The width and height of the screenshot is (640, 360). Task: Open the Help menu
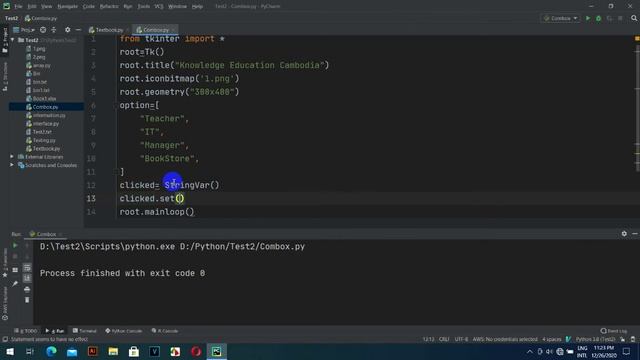coord(197,7)
